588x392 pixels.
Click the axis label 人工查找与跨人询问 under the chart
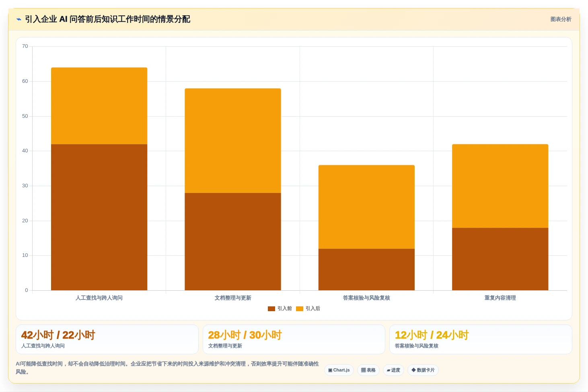pos(99,298)
